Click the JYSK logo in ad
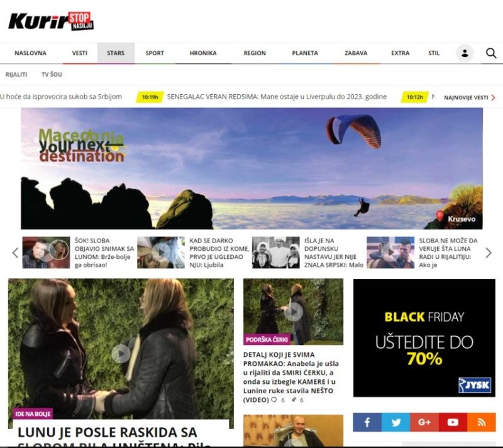The width and height of the screenshot is (503, 448). [x=475, y=385]
